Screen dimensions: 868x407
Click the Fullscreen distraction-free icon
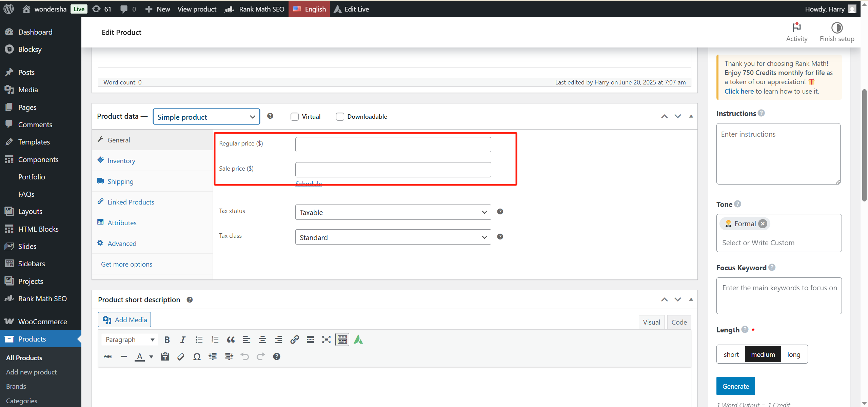pyautogui.click(x=326, y=340)
